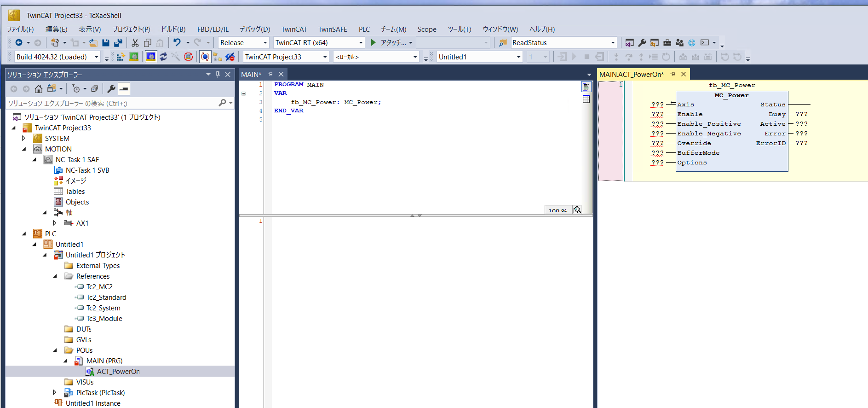Click the MC_Power function block box

tap(731, 131)
